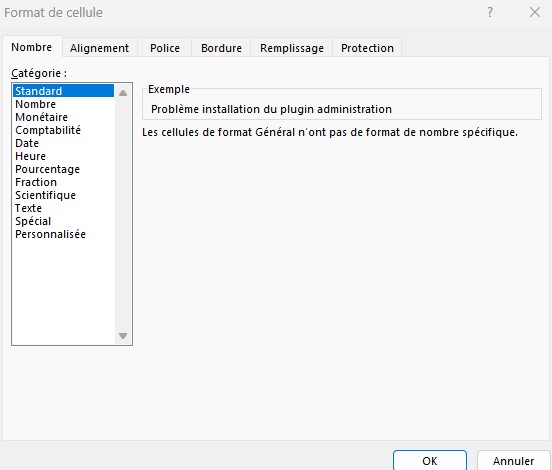Click the category list scroll up arrow
The height and width of the screenshot is (470, 552).
pyautogui.click(x=123, y=93)
